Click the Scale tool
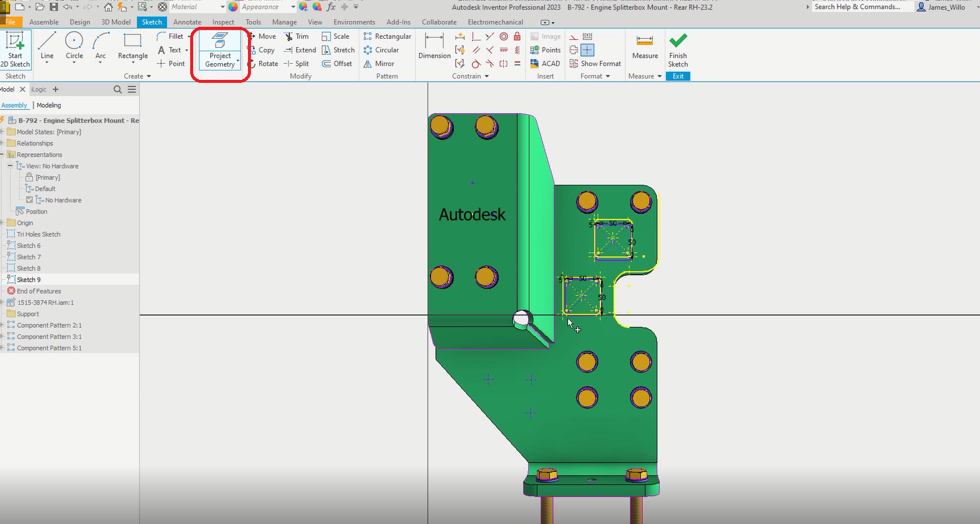980x524 pixels. coord(335,36)
